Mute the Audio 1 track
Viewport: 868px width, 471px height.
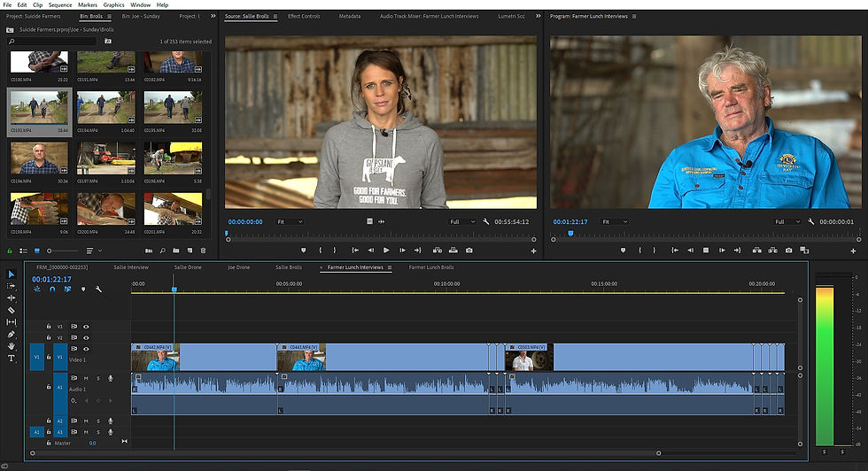(x=87, y=378)
